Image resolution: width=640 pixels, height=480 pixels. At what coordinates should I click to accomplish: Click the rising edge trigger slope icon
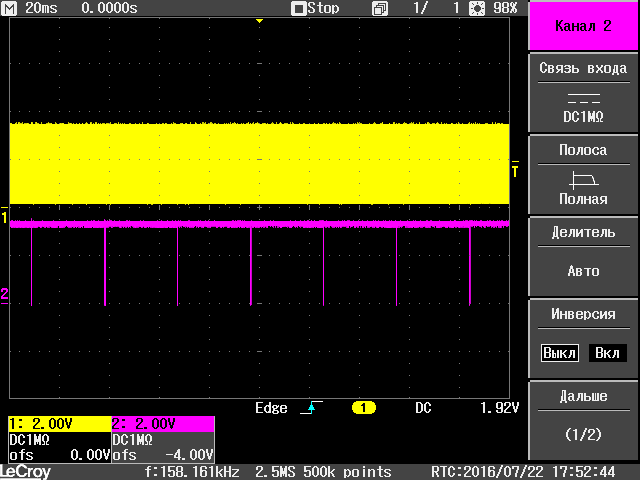(311, 407)
